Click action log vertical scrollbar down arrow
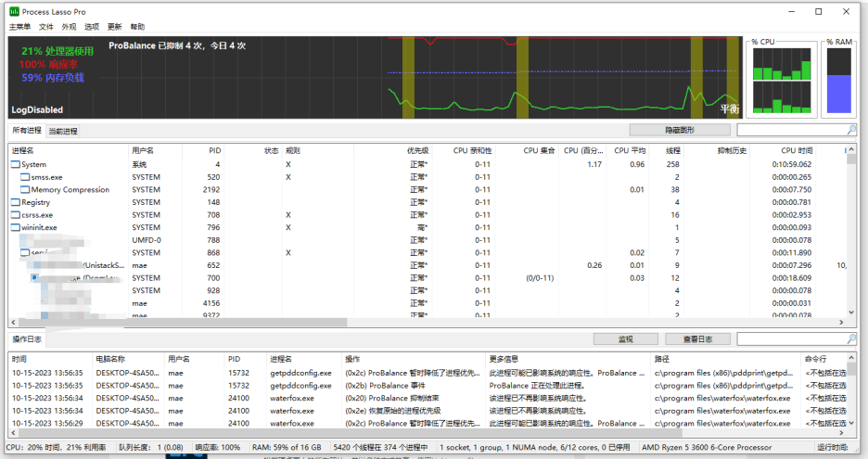The width and height of the screenshot is (868, 459). pos(851,423)
